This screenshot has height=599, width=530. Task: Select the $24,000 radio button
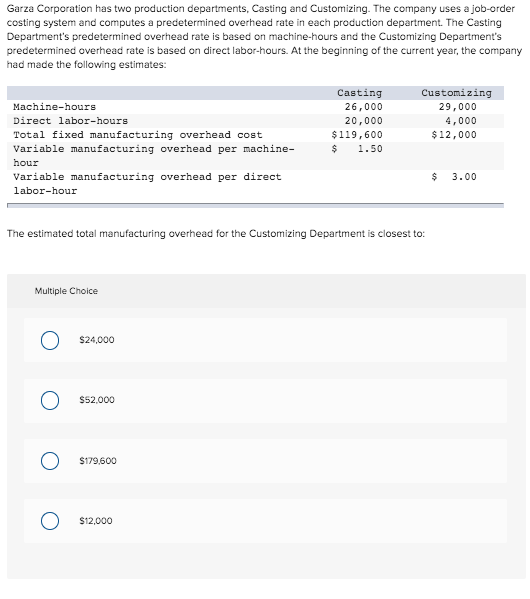pos(50,340)
